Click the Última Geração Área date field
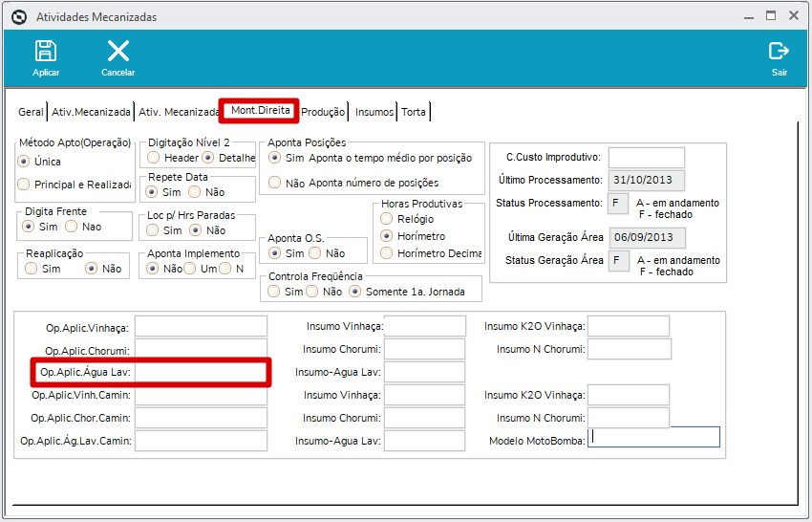Screen dimensions: 812x522 [648, 237]
